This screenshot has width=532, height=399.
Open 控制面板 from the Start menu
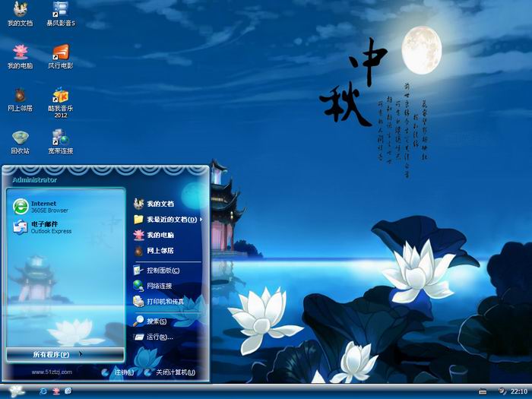[x=162, y=270]
